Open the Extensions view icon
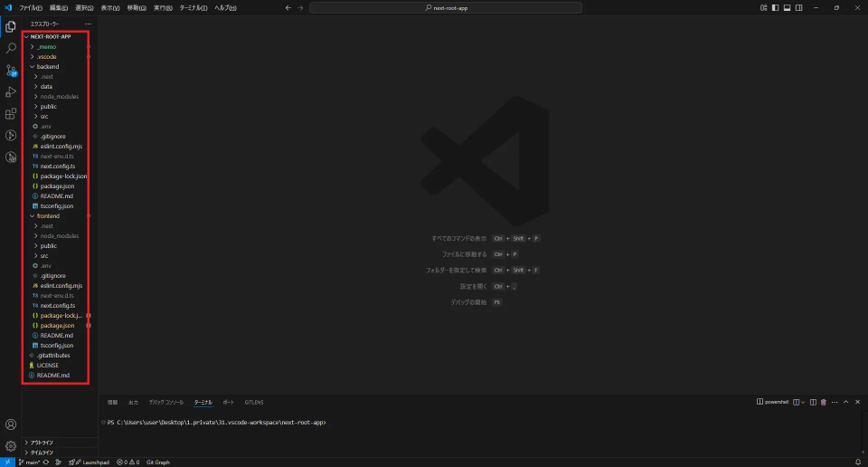This screenshot has width=868, height=467. pos(11,113)
